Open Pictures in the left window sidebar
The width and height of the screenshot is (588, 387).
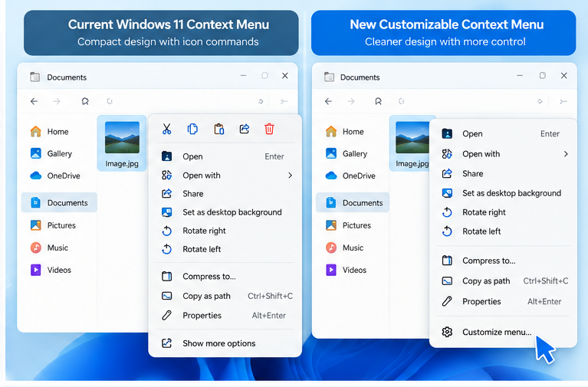[58, 225]
